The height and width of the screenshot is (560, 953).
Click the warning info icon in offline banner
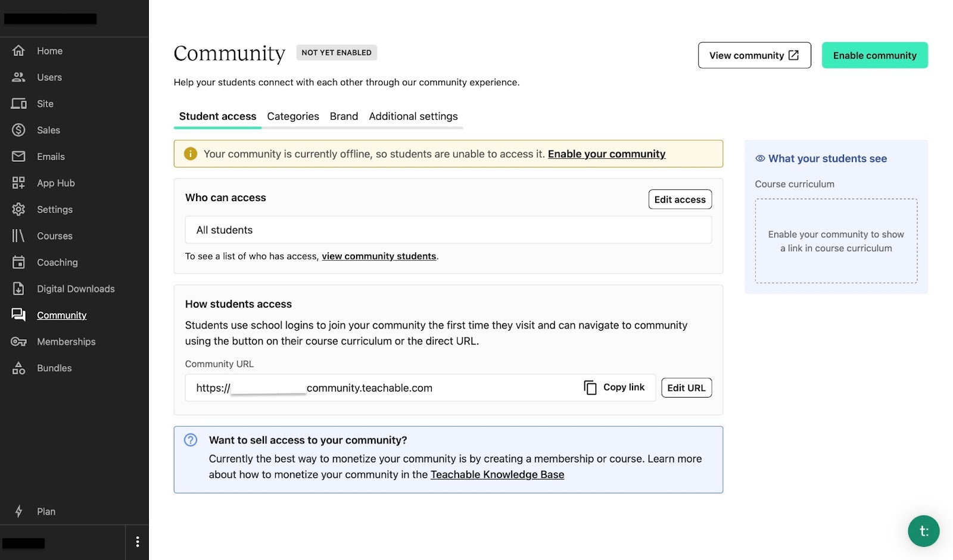coord(191,154)
